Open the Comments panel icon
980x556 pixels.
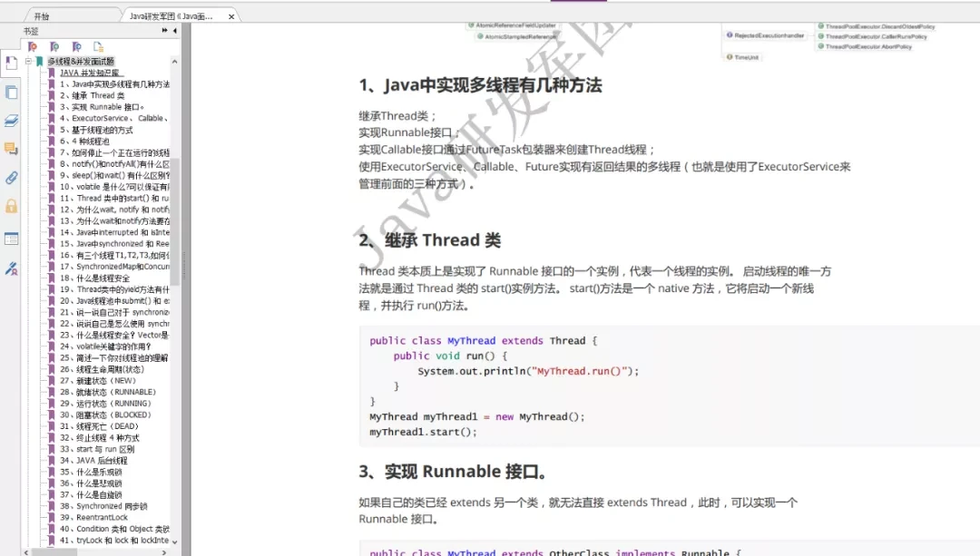coord(11,149)
